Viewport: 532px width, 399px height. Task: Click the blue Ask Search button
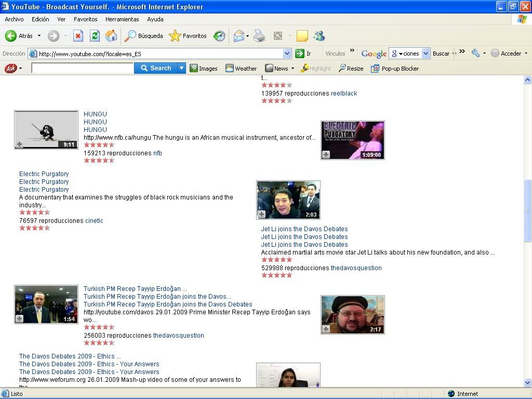(x=156, y=68)
